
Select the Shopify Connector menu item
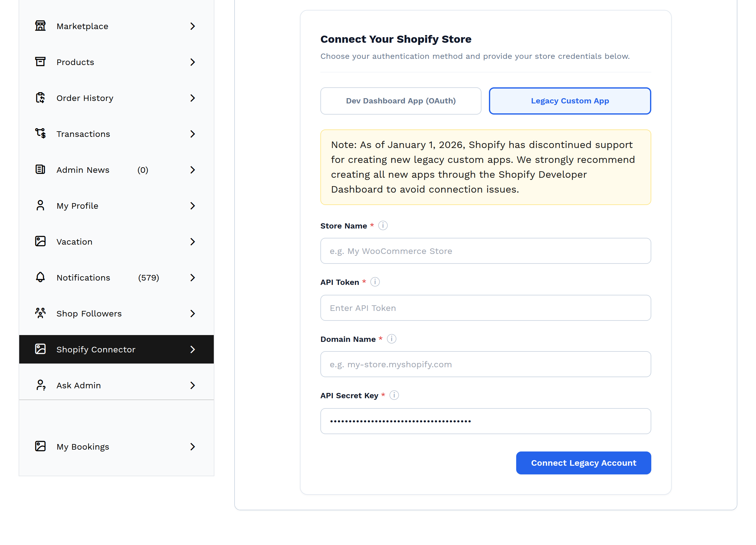[x=116, y=350]
